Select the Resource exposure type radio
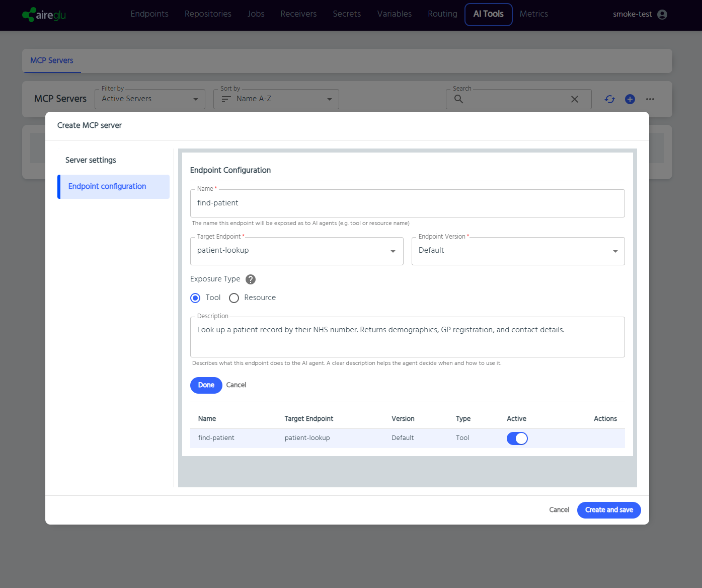The image size is (702, 588). click(234, 298)
